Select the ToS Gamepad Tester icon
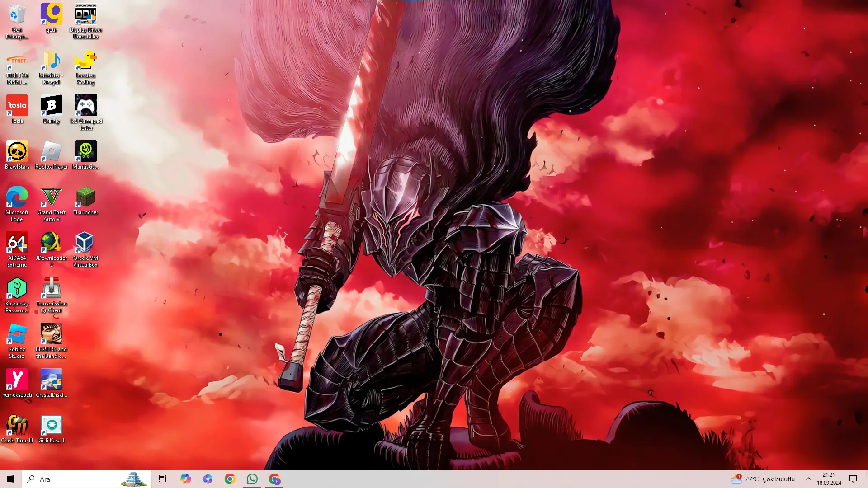Image resolution: width=868 pixels, height=488 pixels. tap(86, 113)
